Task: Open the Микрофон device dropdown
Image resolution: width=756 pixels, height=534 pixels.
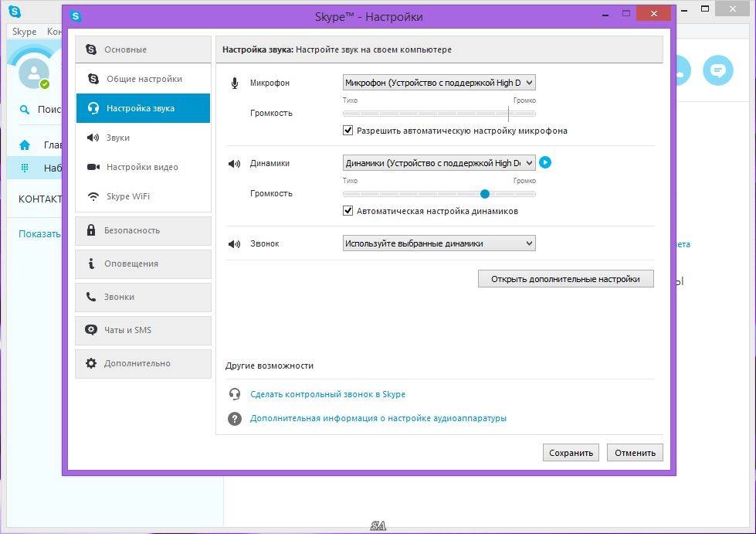Action: (439, 83)
